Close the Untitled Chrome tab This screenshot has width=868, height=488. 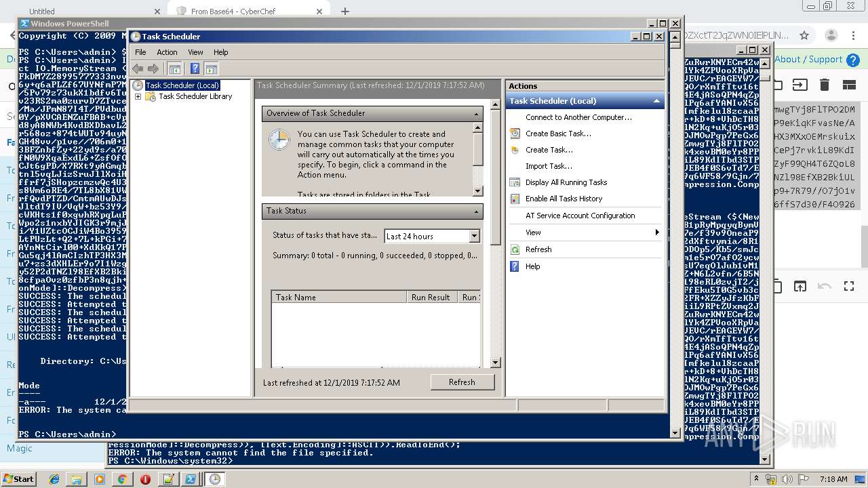[x=157, y=12]
